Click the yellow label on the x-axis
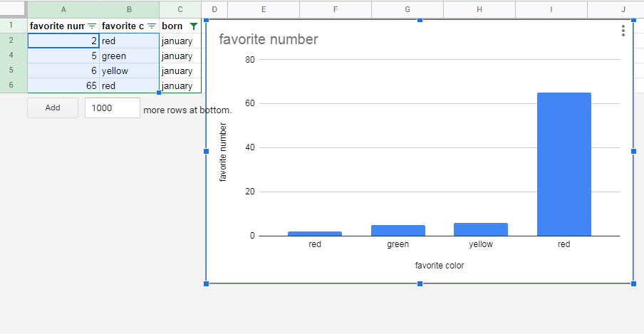The height and width of the screenshot is (334, 644). click(x=481, y=244)
